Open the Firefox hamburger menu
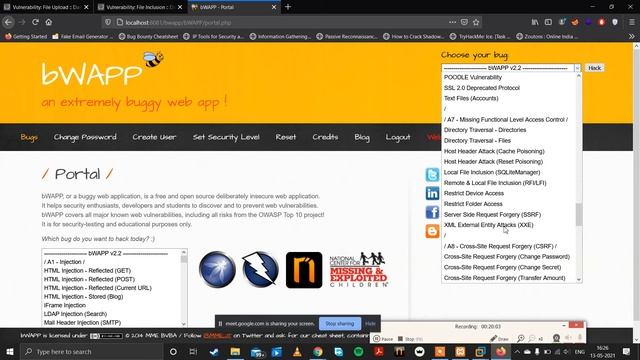 click(631, 22)
